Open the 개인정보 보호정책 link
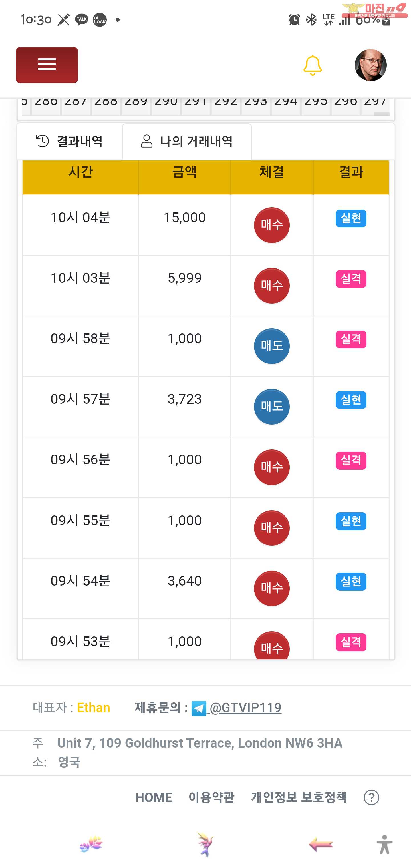Screen dimensions: 411x868 click(299, 797)
